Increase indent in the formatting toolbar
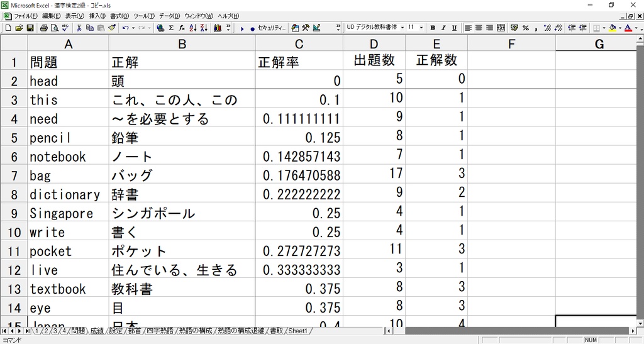This screenshot has height=344, width=644. 582,28
